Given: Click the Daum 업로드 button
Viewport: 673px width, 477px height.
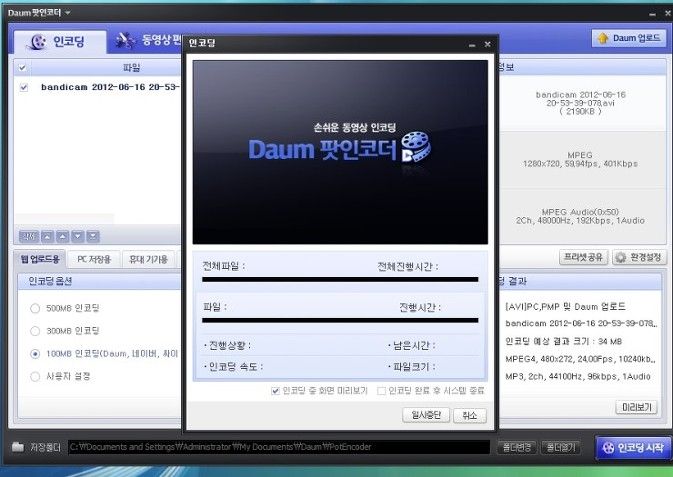Looking at the screenshot, I should coord(628,38).
